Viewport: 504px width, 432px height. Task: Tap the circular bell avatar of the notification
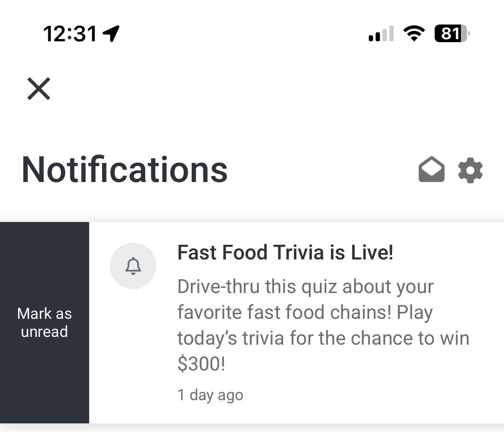click(133, 266)
